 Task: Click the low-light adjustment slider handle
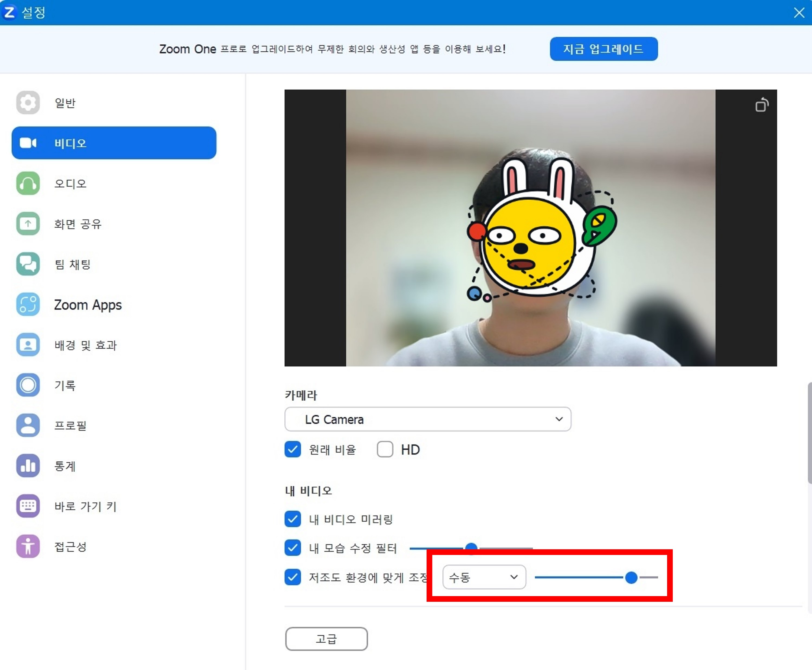[631, 577]
